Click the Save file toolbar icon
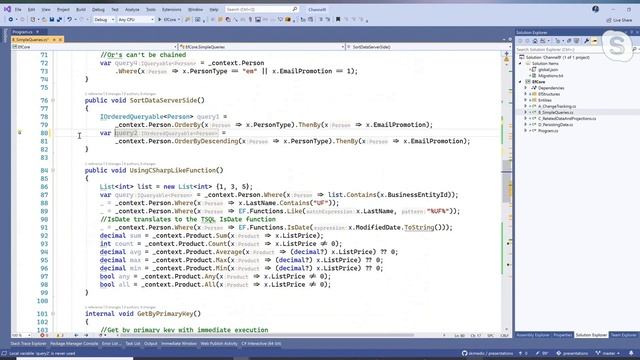This screenshot has height=360, width=640. click(52, 20)
